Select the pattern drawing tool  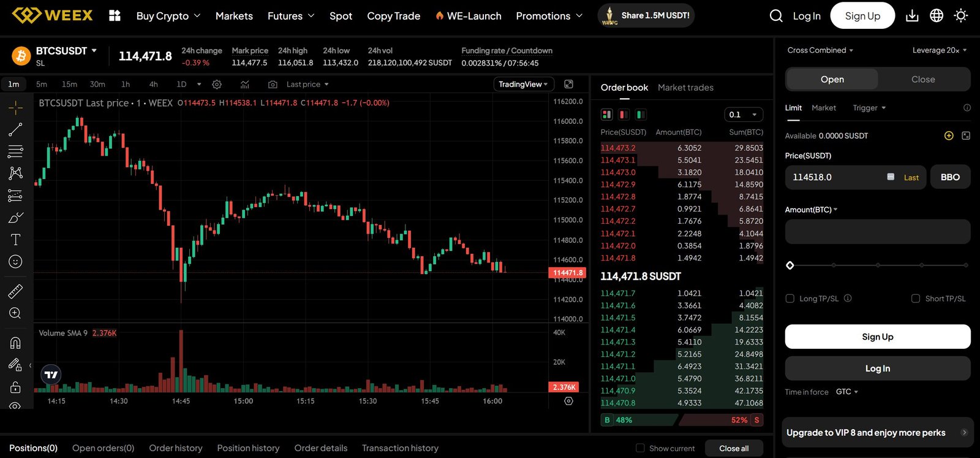(x=15, y=174)
